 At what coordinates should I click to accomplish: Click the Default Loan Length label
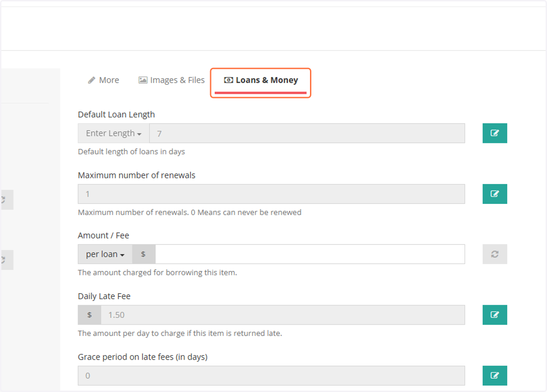tap(116, 115)
